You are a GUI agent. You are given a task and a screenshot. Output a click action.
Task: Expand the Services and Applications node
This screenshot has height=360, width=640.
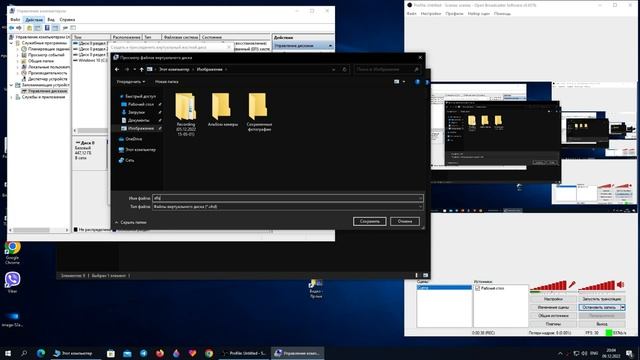pos(12,97)
